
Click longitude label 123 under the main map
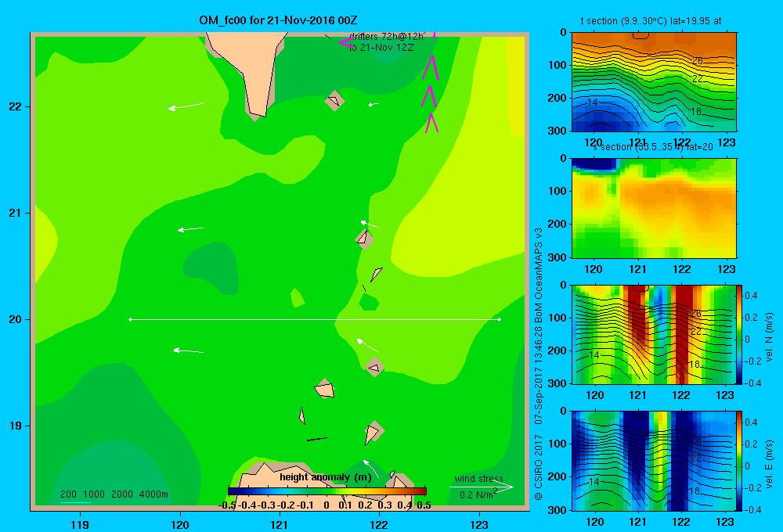click(479, 524)
